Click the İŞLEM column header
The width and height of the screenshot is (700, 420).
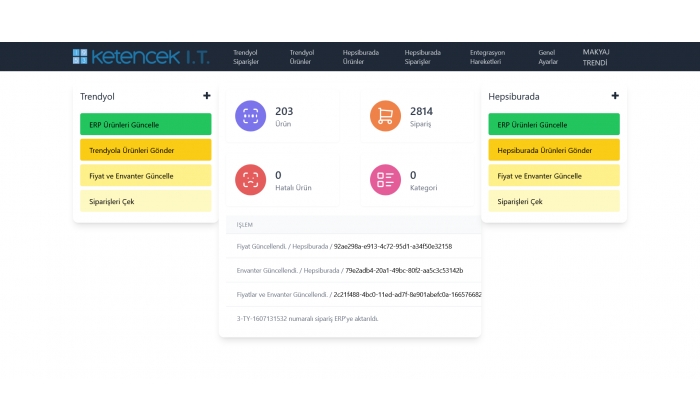245,225
